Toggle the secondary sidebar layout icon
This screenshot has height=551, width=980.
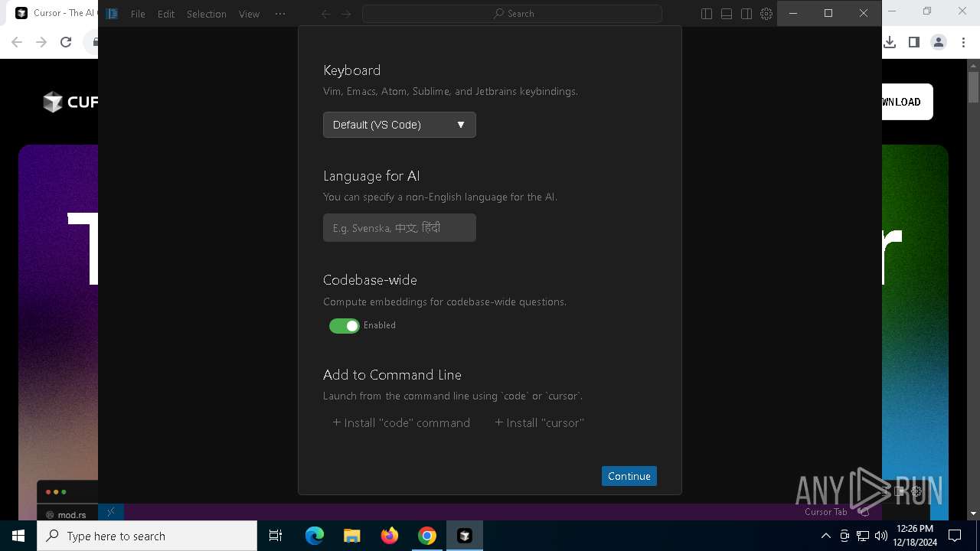746,14
